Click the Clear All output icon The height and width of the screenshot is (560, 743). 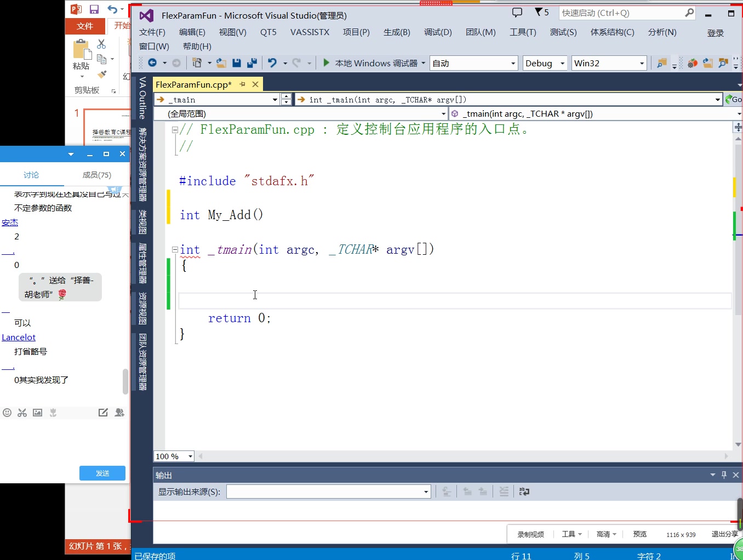(x=504, y=492)
